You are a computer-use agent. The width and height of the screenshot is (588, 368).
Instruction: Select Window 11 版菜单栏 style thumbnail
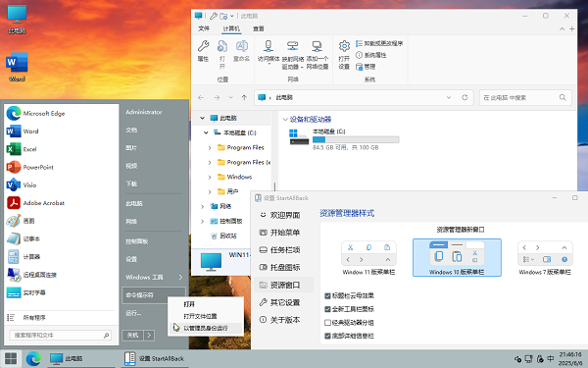pyautogui.click(x=368, y=258)
